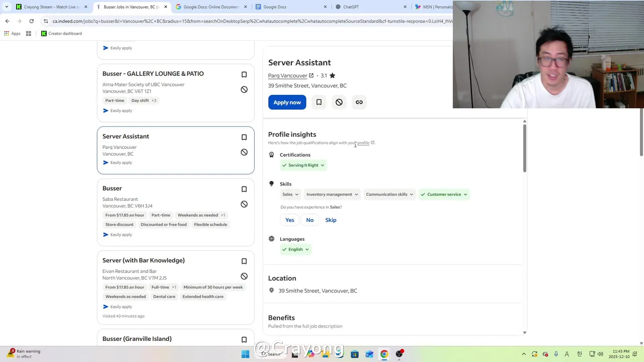Image resolution: width=644 pixels, height=362 pixels.
Task: Open the tab search dropdown
Action: (6, 7)
